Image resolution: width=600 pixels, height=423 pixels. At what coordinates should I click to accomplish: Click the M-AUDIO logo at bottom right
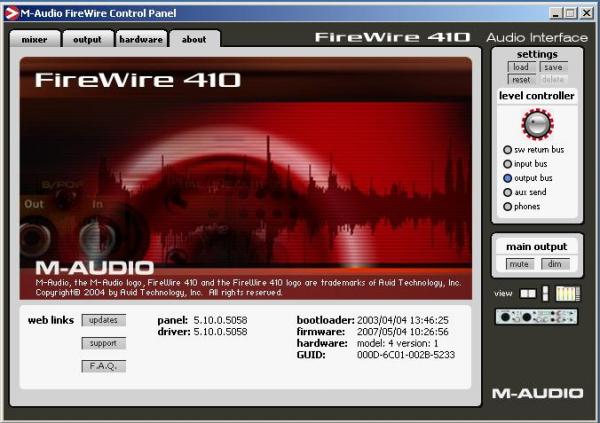pos(537,392)
